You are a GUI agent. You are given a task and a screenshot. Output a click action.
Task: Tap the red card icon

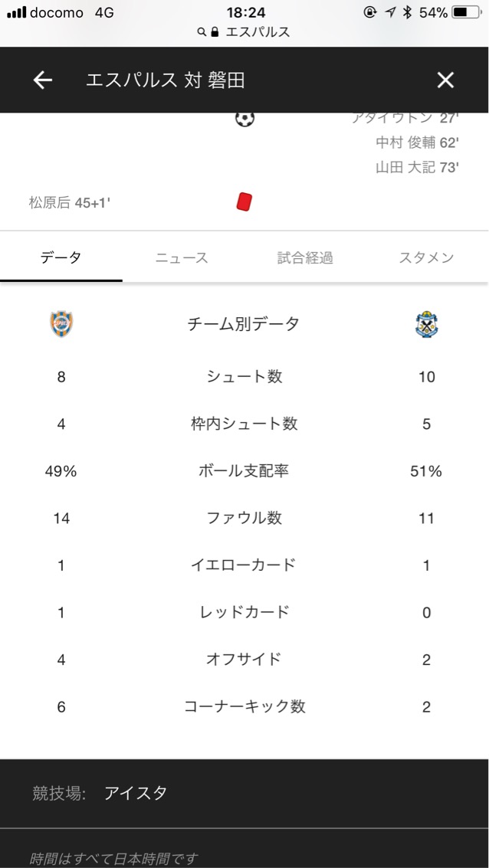click(x=244, y=202)
